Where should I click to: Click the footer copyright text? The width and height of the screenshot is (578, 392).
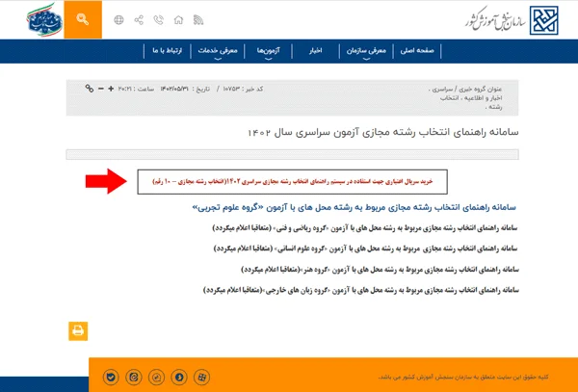click(x=463, y=377)
